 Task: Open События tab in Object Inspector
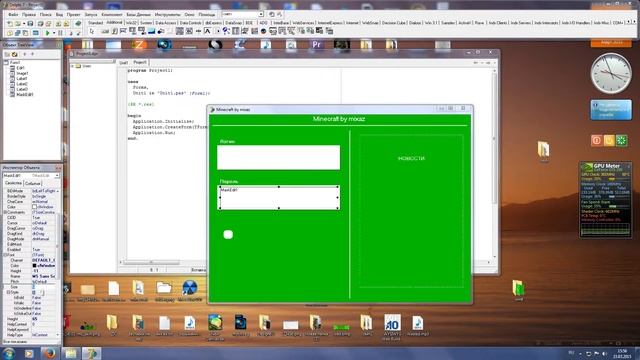point(33,184)
